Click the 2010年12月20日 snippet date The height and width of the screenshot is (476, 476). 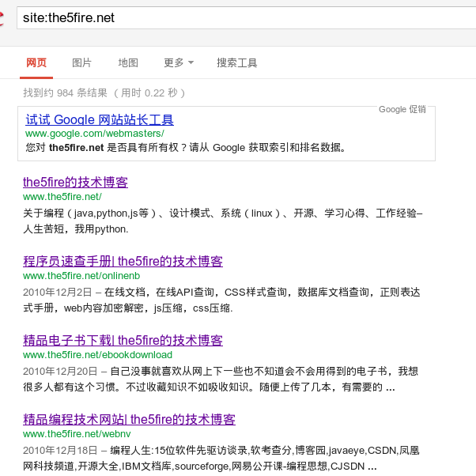[60, 372]
